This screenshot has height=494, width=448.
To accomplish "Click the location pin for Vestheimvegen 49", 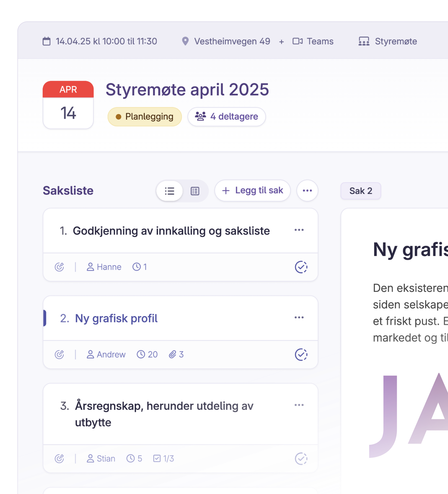I will (x=185, y=41).
